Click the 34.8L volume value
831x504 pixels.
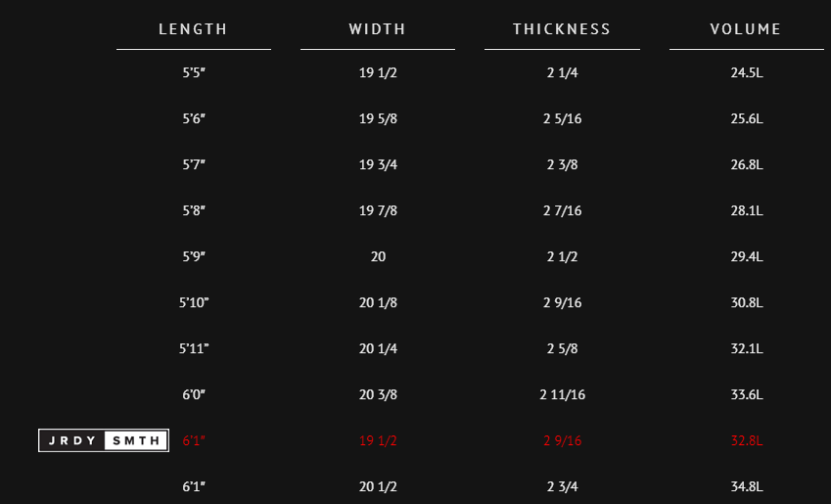(x=747, y=486)
